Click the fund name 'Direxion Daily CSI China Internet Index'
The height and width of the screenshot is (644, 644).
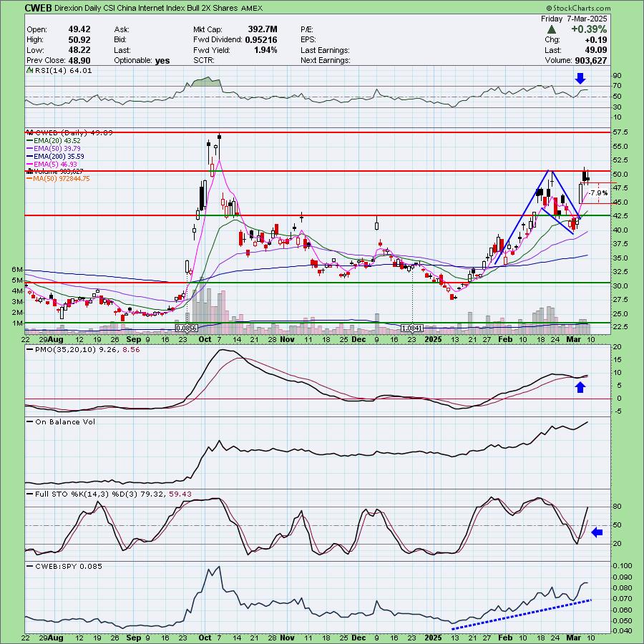(x=126, y=8)
